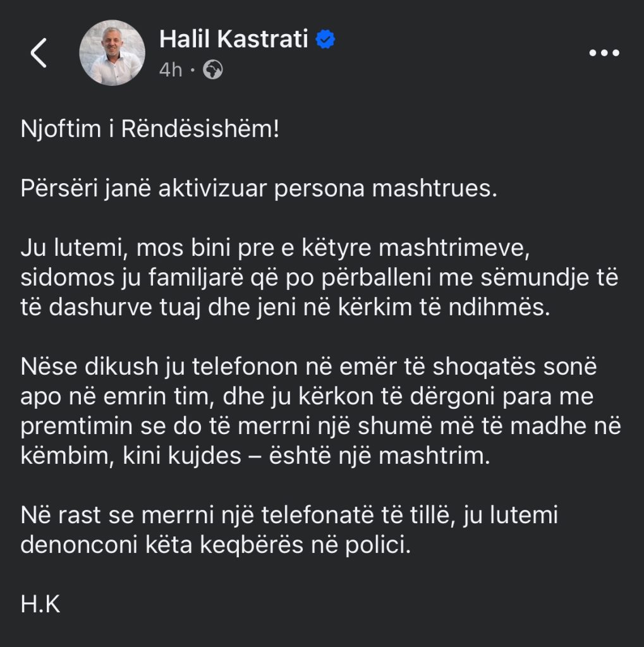This screenshot has height=647, width=644.
Task: Open the 4h post timestamp
Action: click(x=171, y=70)
